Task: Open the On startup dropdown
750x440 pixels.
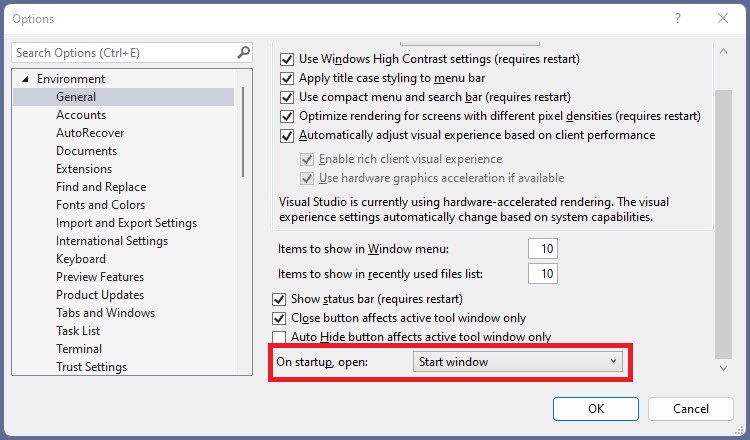Action: pos(517,362)
